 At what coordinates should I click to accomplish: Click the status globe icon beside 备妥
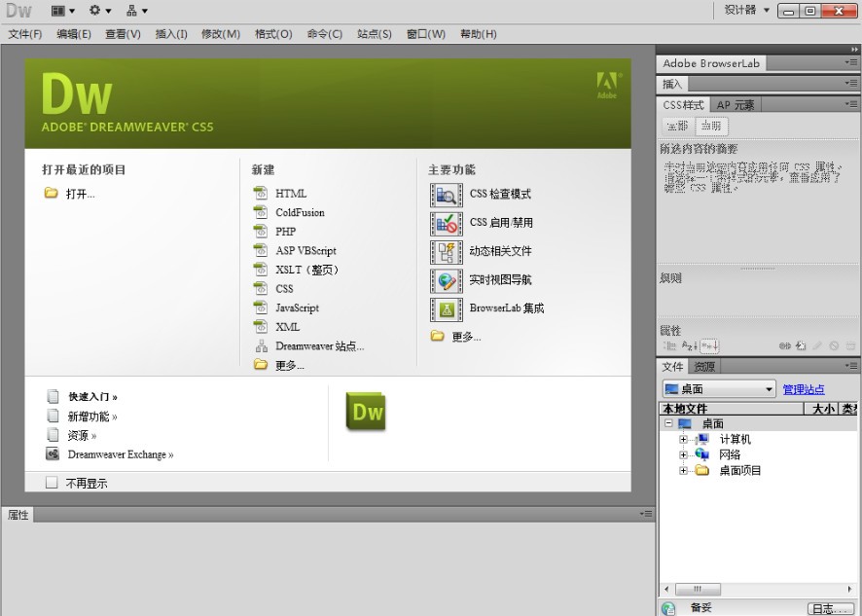(x=668, y=608)
